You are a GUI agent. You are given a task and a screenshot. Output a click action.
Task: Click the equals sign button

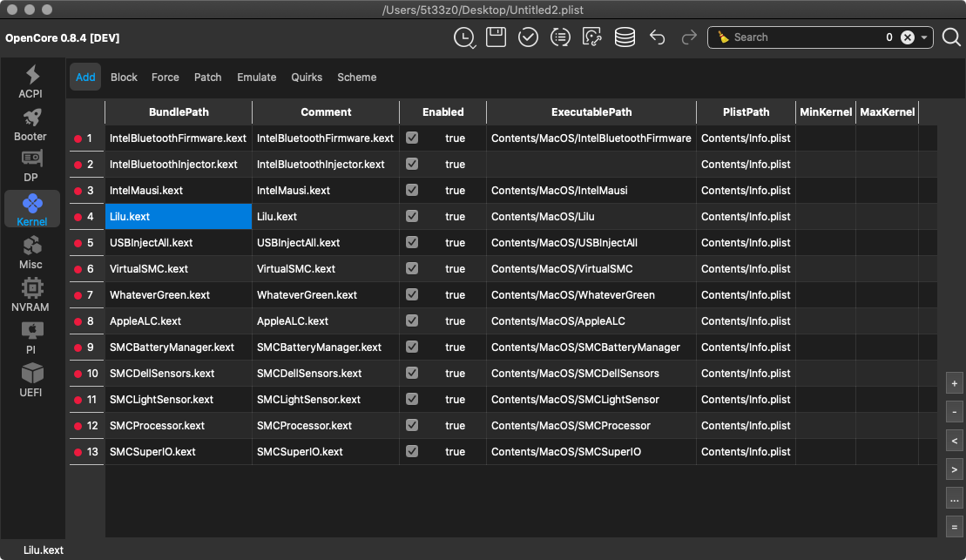955,527
